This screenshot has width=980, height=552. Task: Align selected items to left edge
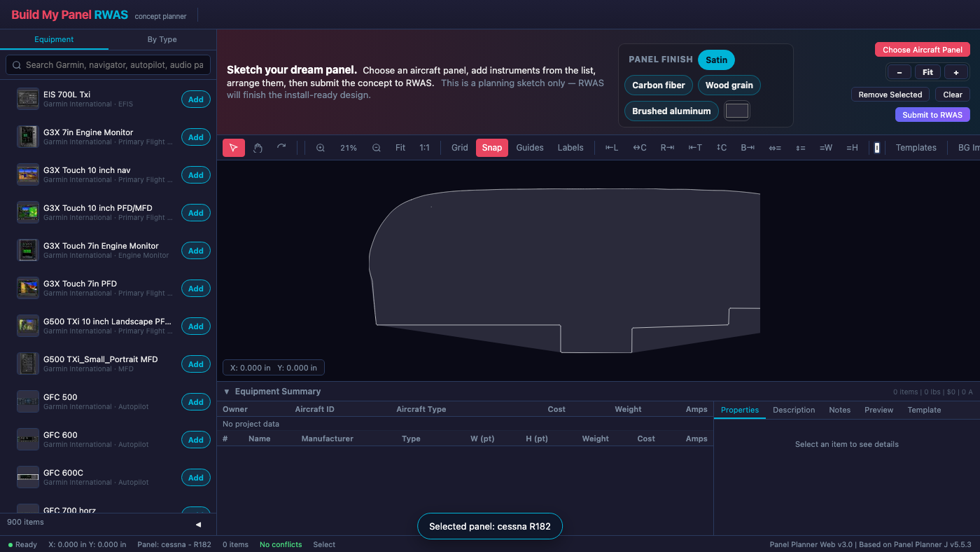(x=612, y=148)
